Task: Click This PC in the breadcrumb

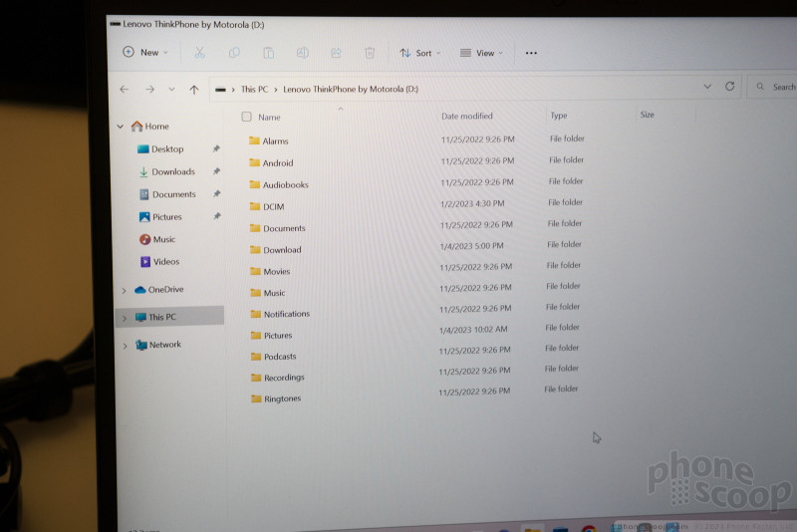Action: click(254, 90)
